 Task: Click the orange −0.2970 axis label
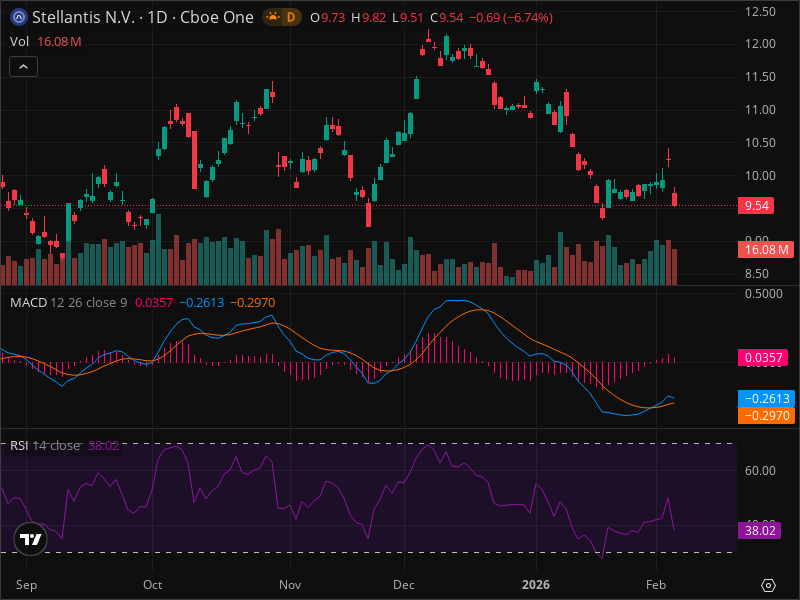pos(766,415)
